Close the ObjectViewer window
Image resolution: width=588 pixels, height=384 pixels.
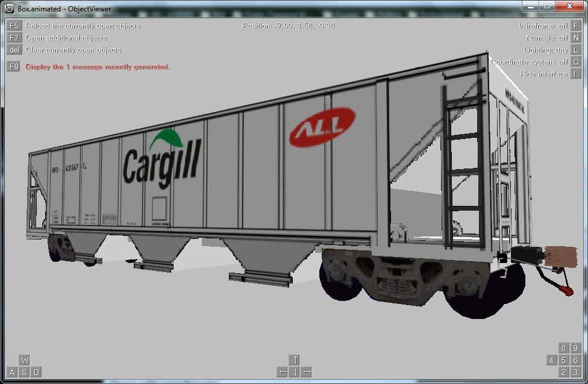pos(569,7)
